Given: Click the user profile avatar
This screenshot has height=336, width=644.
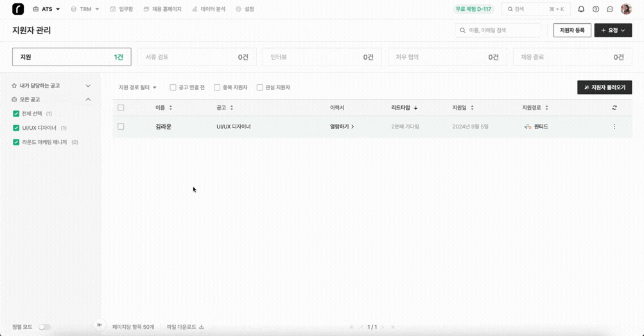Looking at the screenshot, I should (626, 9).
